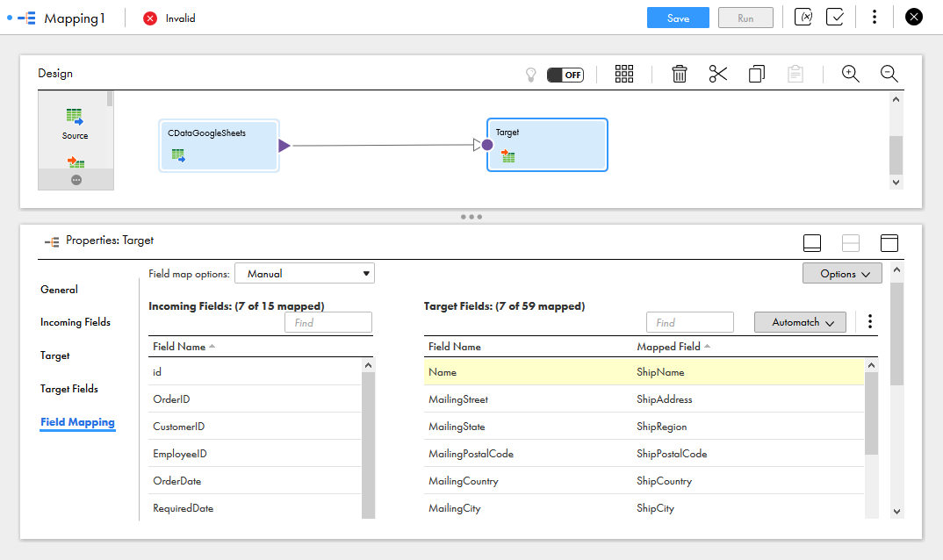Select the CDataGoogleSheets source node
Screen dimensions: 943x560
(x=219, y=145)
